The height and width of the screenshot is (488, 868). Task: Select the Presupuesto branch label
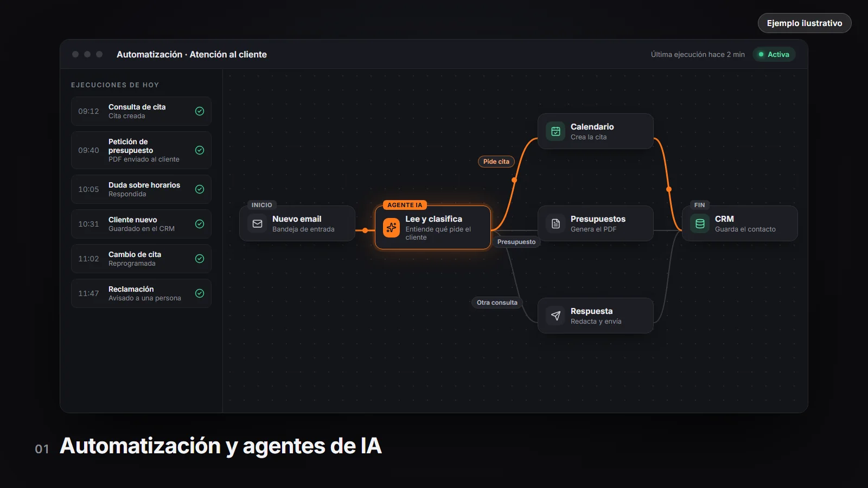(516, 242)
